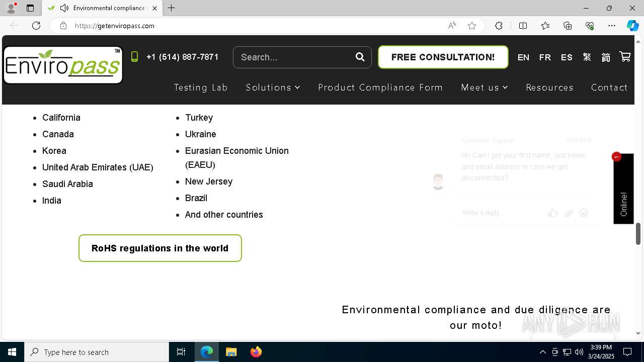This screenshot has width=644, height=362.
Task: Open the shopping cart icon
Action: [x=625, y=57]
